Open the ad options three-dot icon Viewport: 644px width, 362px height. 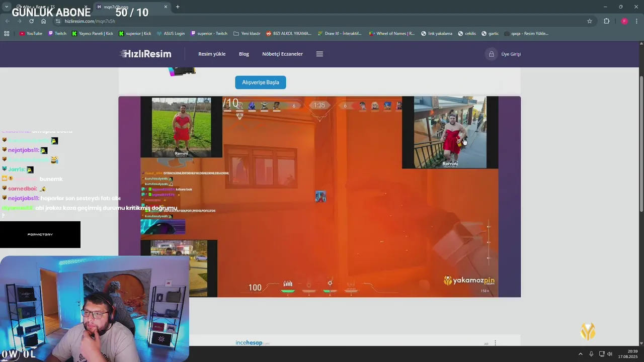tap(495, 343)
